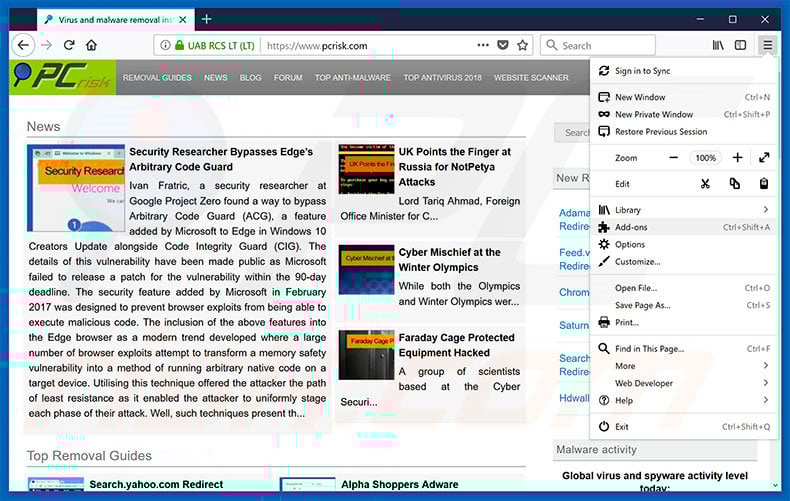Viewport: 790px width, 501px height.
Task: Close the hamburger menu button
Action: [767, 45]
